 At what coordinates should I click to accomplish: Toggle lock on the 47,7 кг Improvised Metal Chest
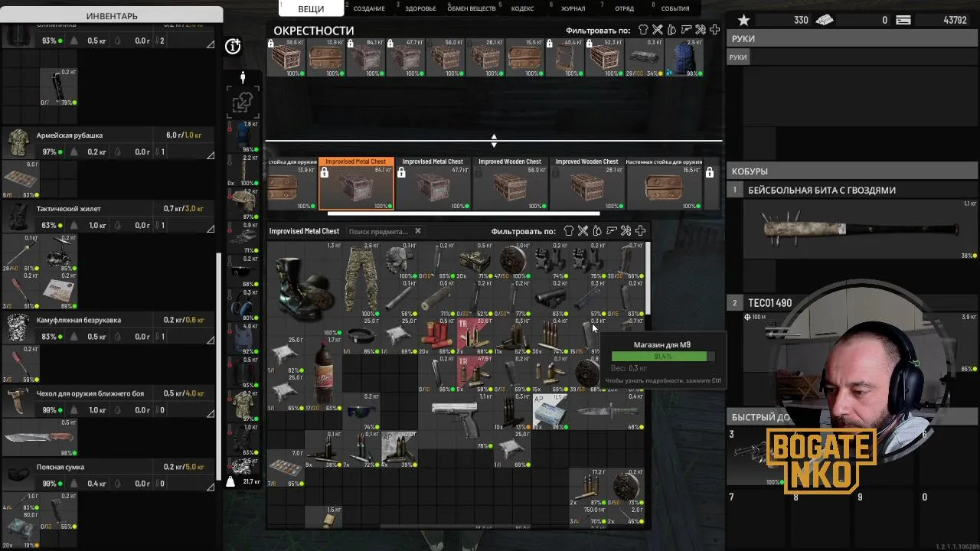point(401,173)
